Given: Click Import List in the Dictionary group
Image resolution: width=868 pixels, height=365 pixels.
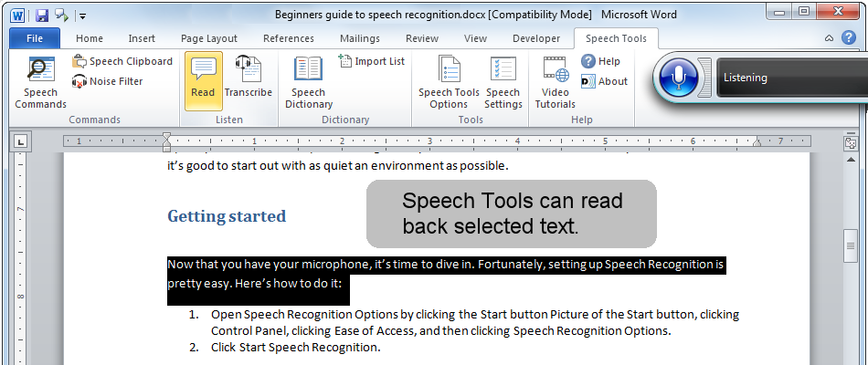Looking at the screenshot, I should pyautogui.click(x=372, y=61).
